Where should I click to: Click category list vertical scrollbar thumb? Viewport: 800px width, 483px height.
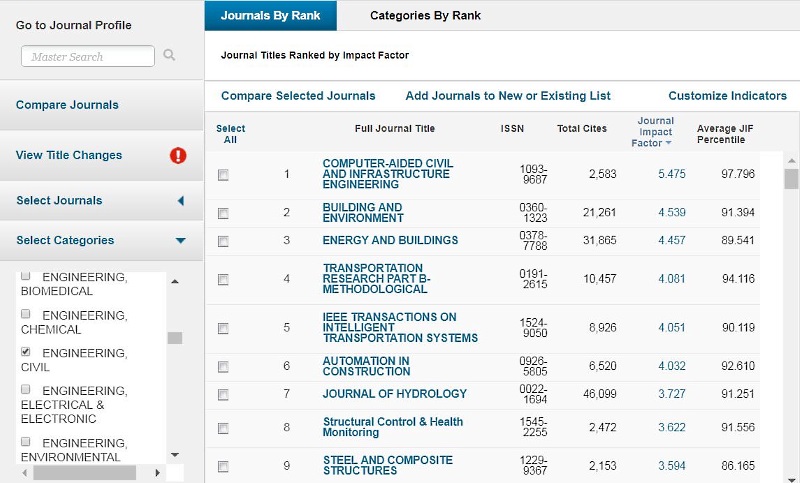[x=175, y=338]
